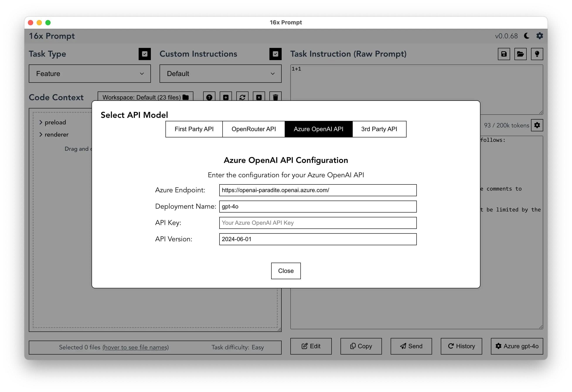
Task: Open token limit settings gear
Action: tap(537, 125)
